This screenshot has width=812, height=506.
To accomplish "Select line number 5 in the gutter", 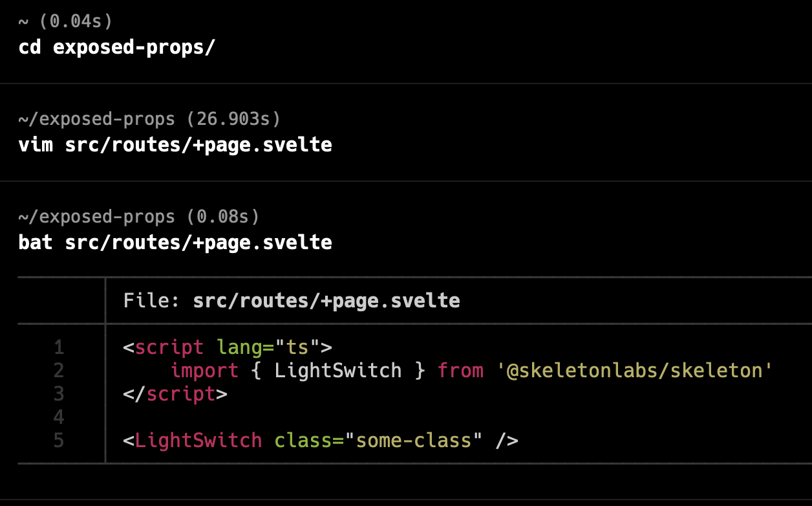I will pyautogui.click(x=59, y=441).
